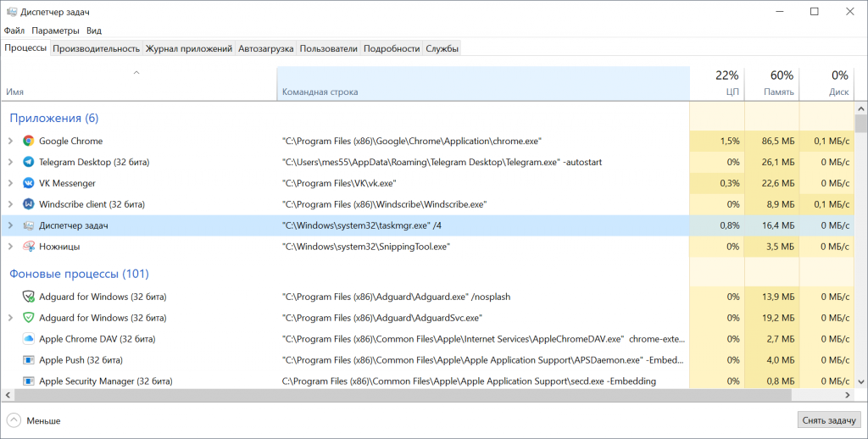868x439 pixels.
Task: Switch to the Автозагрузка tab
Action: 265,48
